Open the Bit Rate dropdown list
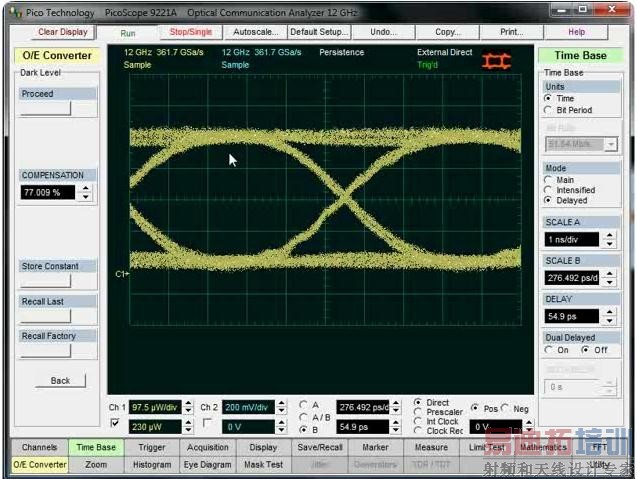The width and height of the screenshot is (637, 479). pyautogui.click(x=609, y=144)
